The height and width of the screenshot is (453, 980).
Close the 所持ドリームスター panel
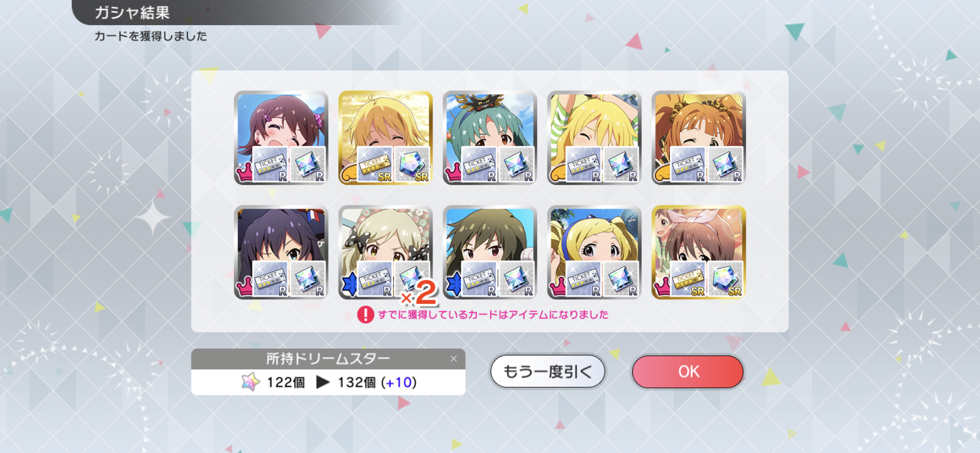tap(453, 359)
